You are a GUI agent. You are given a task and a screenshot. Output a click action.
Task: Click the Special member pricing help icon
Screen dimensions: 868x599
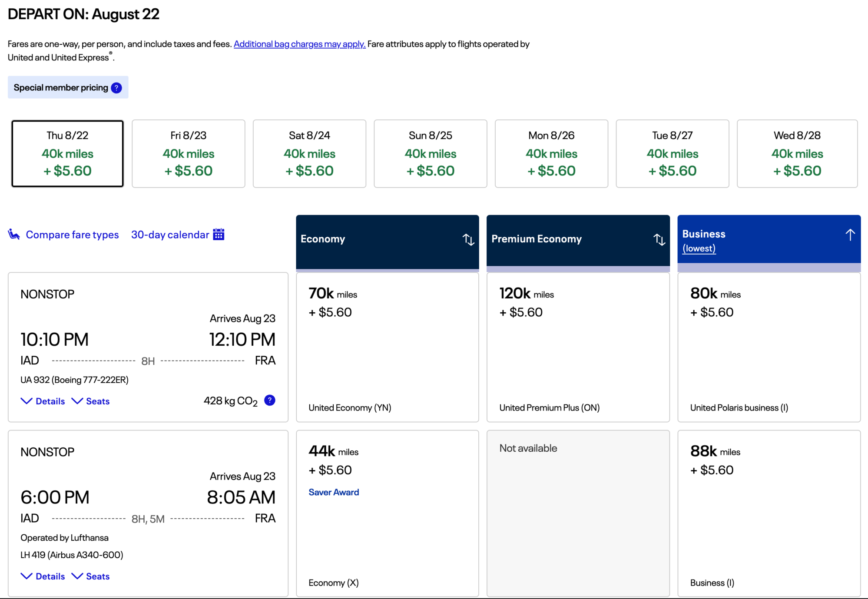tap(116, 88)
